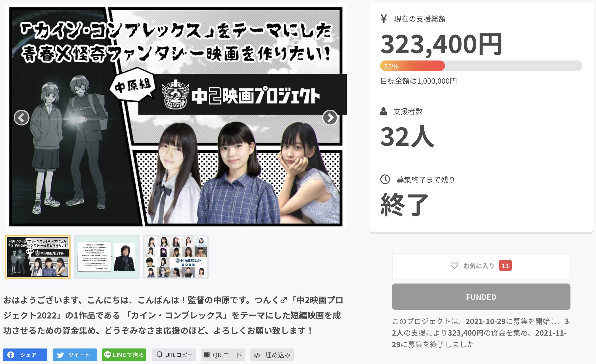Viewport: 596px width, 364px height.
Task: Advance to the next slideshow image
Action: pos(330,118)
